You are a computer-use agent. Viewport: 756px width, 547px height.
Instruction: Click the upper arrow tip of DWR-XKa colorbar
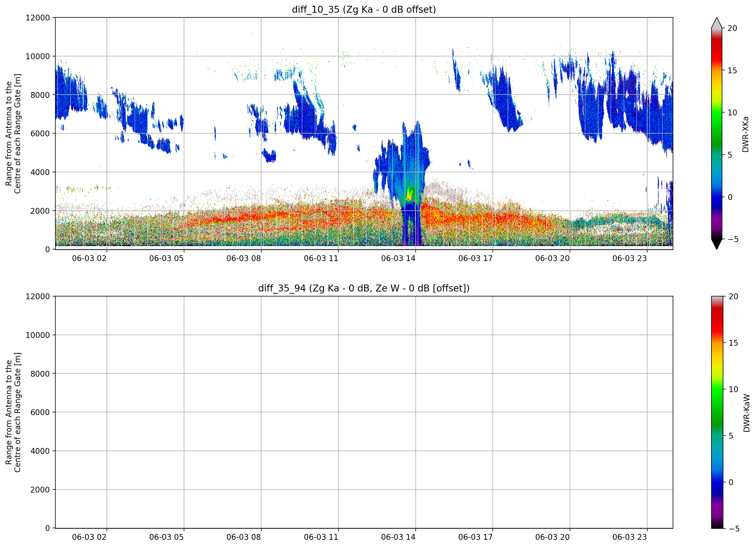coord(716,22)
